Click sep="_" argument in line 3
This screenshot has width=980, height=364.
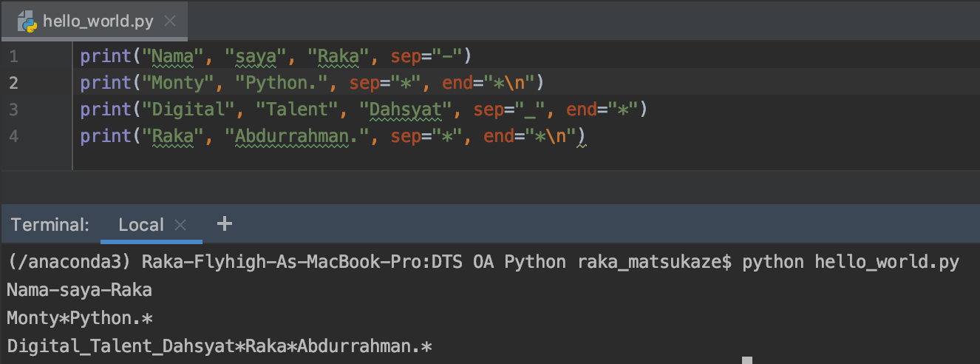click(x=511, y=109)
